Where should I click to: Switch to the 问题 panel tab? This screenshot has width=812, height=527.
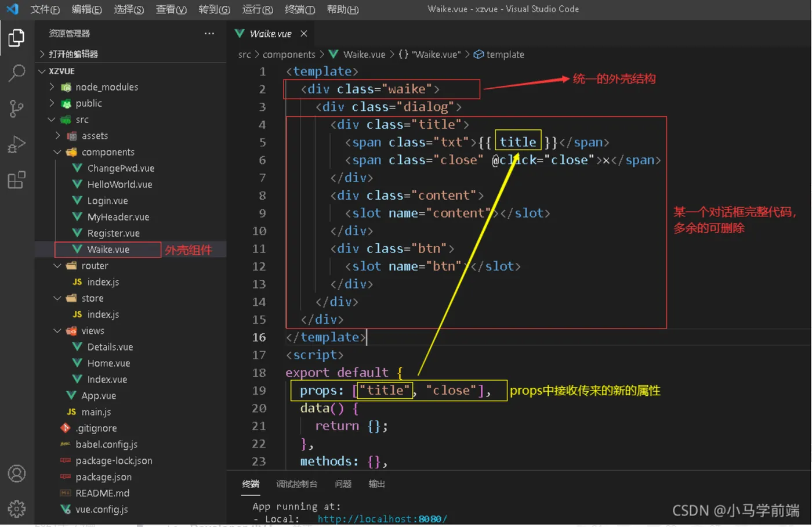(343, 484)
